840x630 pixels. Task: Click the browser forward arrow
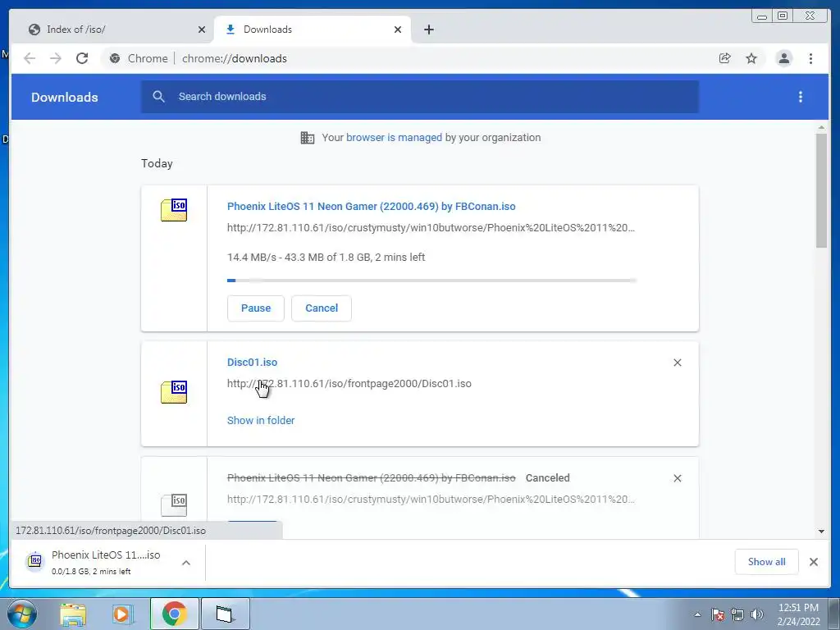tap(56, 58)
